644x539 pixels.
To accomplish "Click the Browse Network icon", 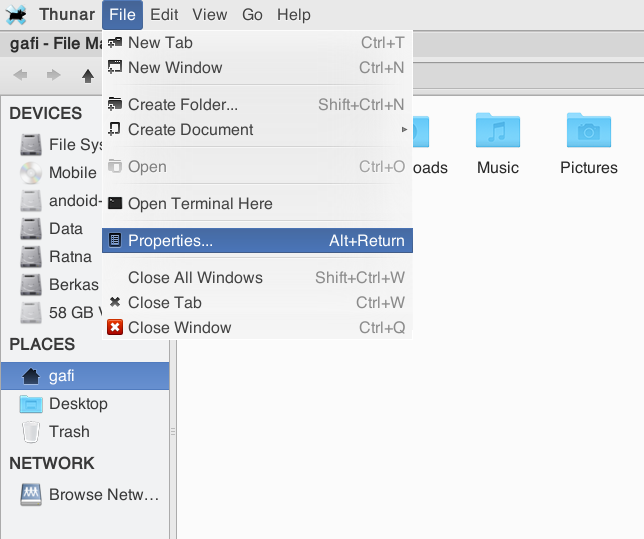I will [32, 494].
